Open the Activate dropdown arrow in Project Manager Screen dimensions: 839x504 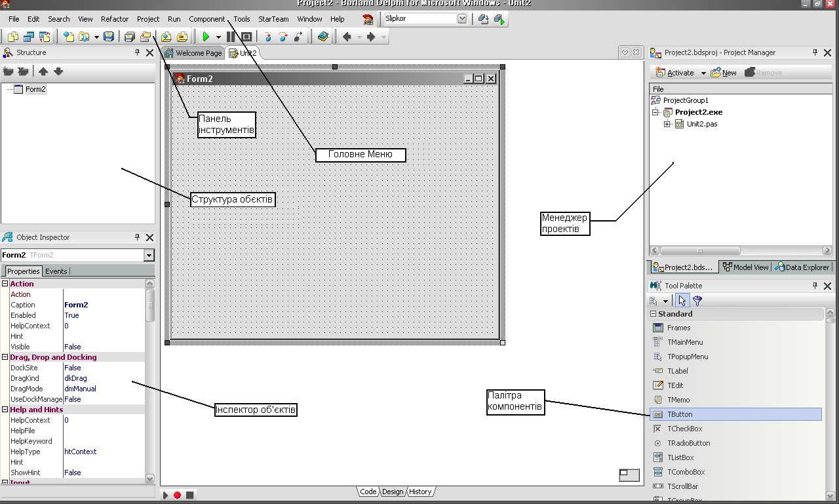703,73
